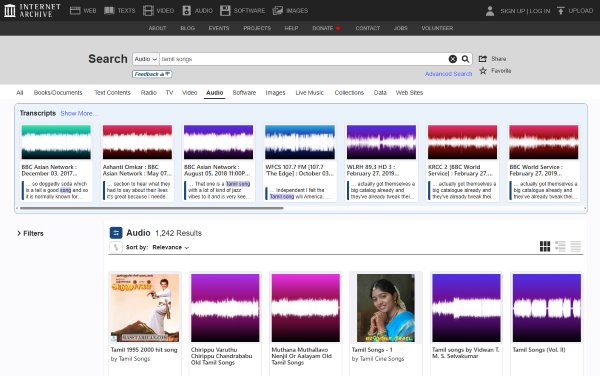Open Tamil 1995 2000 hit song item
Screen dimensions: 600x376
[x=145, y=324]
